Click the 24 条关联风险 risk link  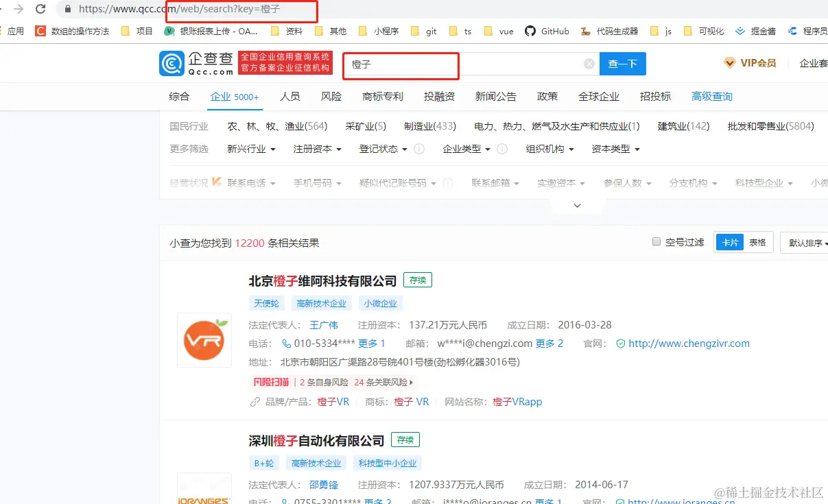pyautogui.click(x=384, y=382)
